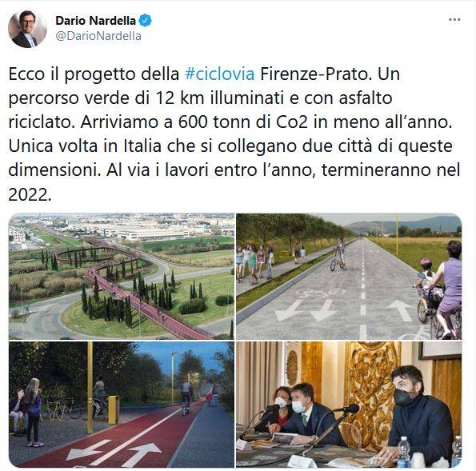
Task: Click the white arrows on the red bike path
Action: [x=114, y=449]
